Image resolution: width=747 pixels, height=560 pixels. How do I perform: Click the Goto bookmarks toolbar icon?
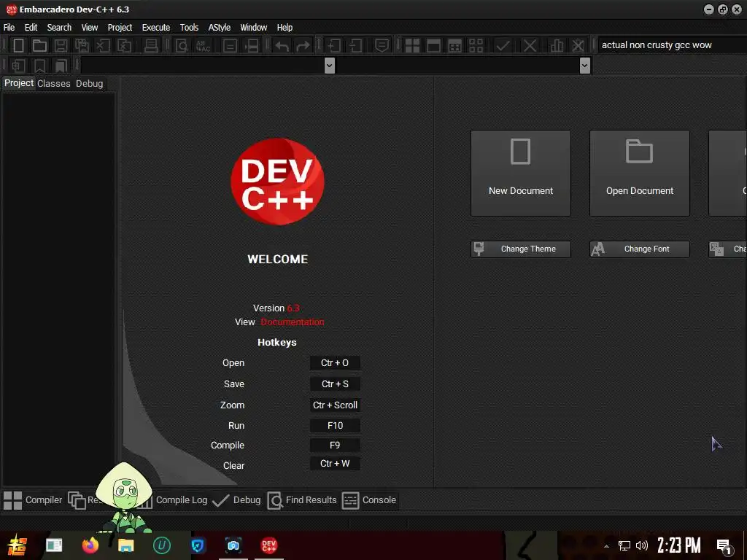[x=61, y=66]
